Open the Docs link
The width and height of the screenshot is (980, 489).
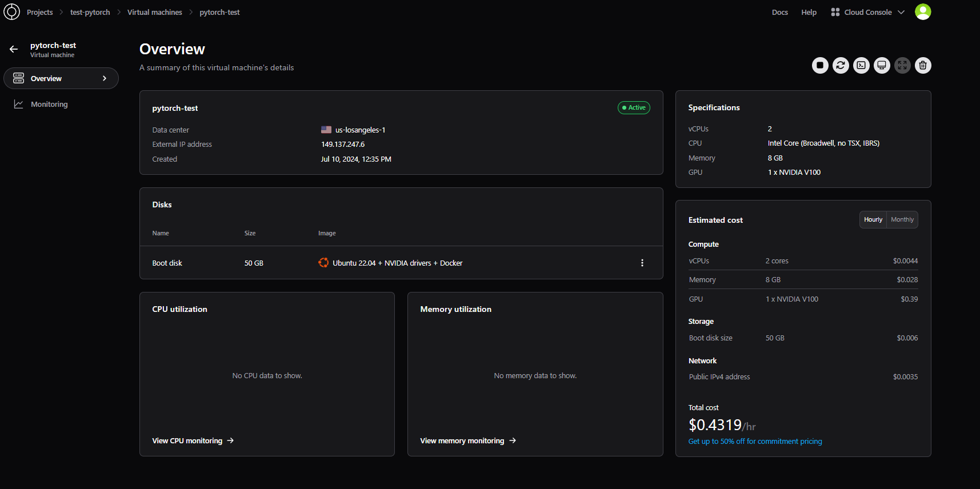[780, 12]
